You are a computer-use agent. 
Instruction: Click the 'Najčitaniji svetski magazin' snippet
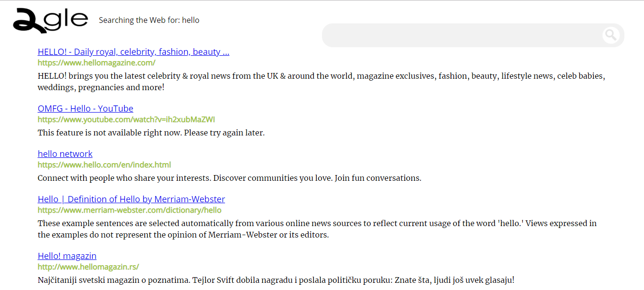pyautogui.click(x=276, y=280)
